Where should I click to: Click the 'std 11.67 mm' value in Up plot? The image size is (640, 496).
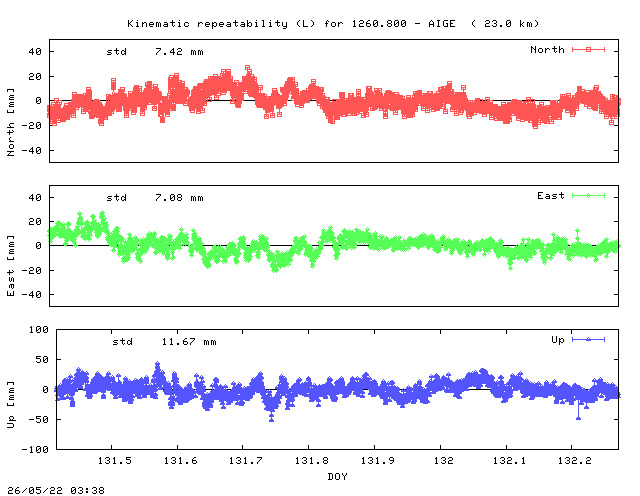point(164,342)
